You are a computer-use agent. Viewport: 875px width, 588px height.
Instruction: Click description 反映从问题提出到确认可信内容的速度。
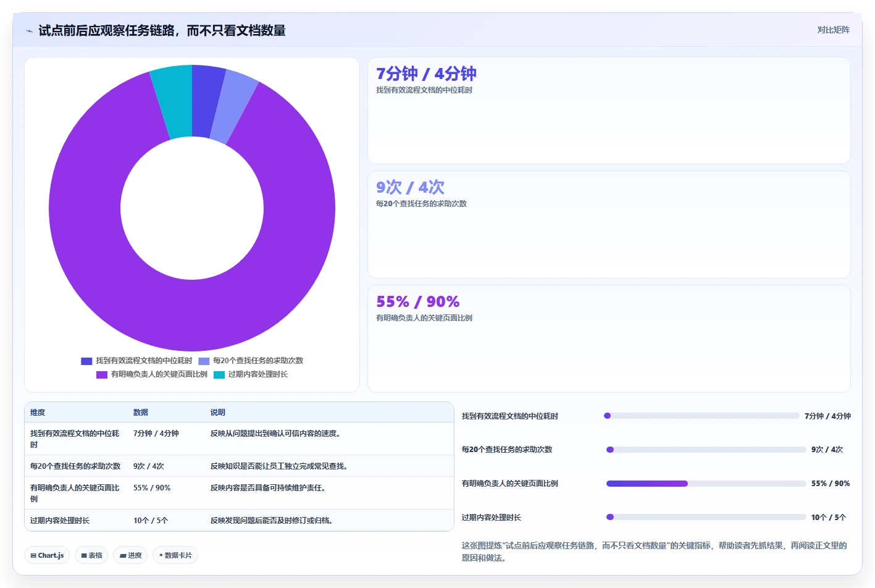[x=276, y=434]
